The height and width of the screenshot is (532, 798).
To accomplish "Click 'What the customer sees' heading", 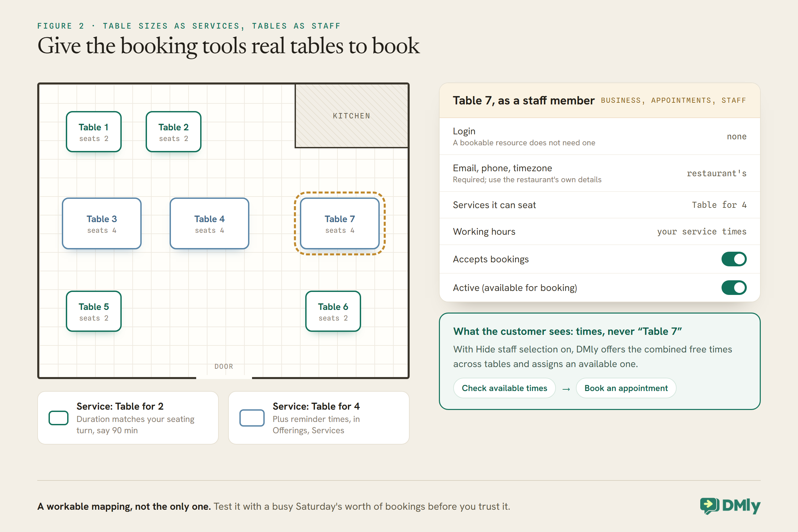I will tap(567, 331).
